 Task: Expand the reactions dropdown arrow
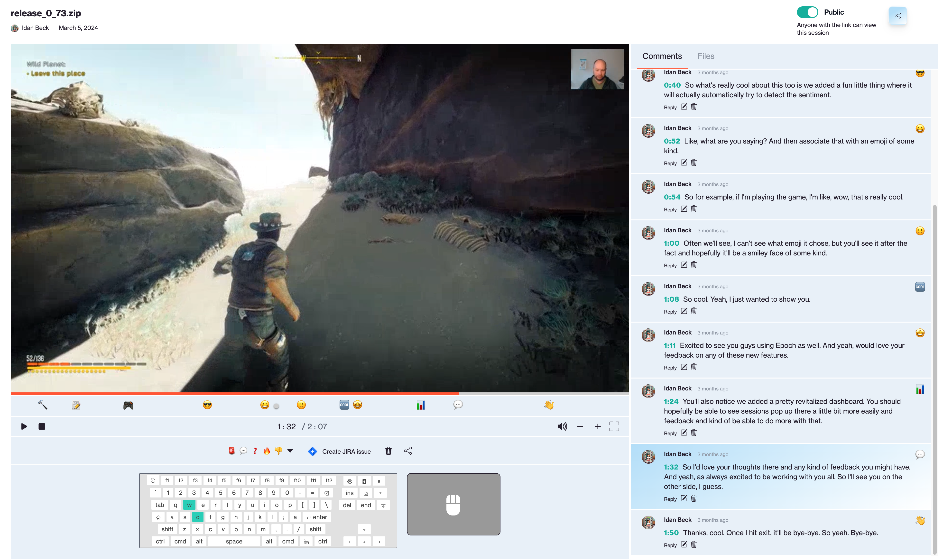(290, 451)
